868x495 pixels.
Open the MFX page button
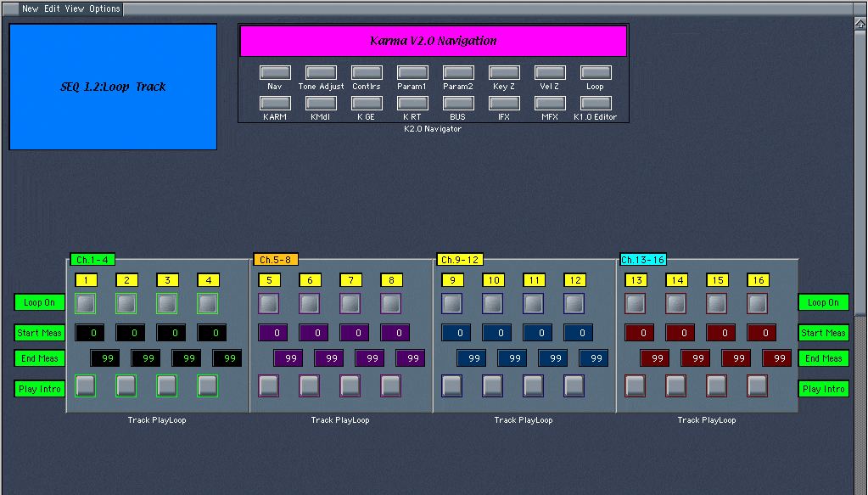click(550, 103)
